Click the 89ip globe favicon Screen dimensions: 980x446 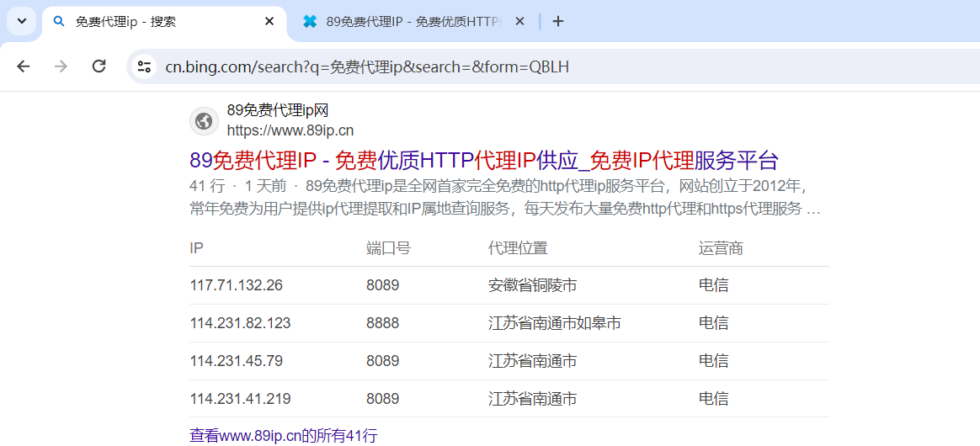click(x=204, y=120)
